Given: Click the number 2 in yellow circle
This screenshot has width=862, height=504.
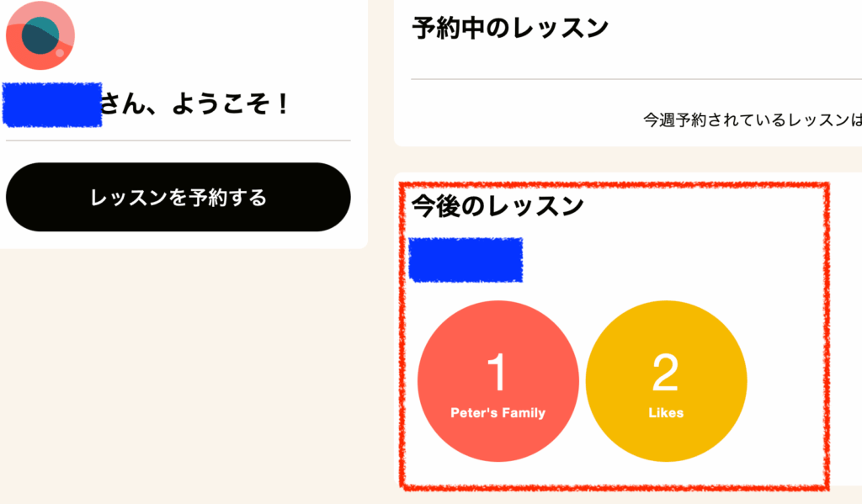Looking at the screenshot, I should tap(665, 372).
